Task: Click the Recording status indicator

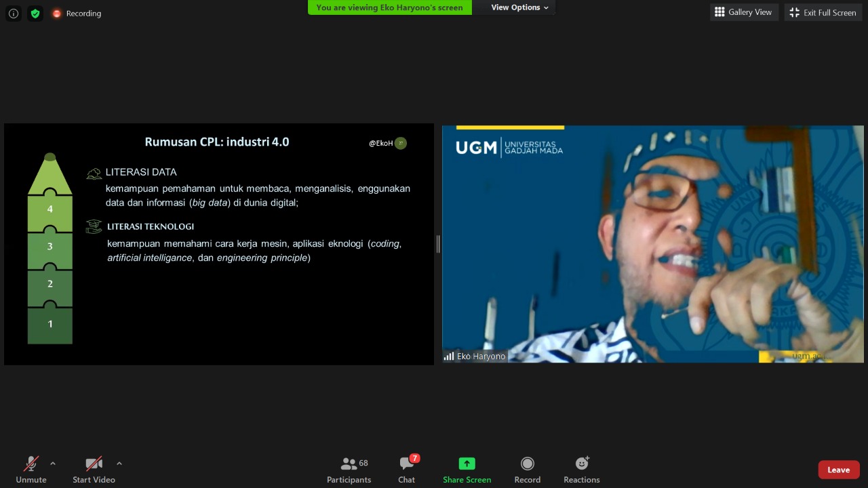Action: (x=77, y=14)
